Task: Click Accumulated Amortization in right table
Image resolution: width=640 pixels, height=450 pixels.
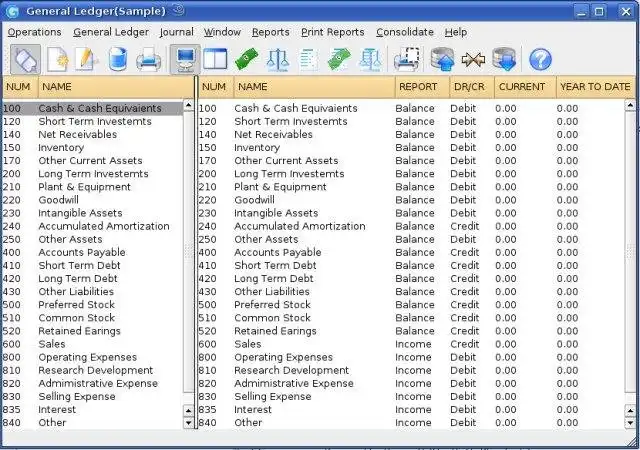Action: pos(300,226)
